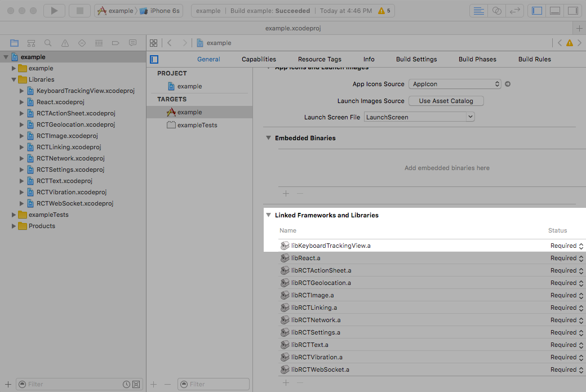Focus the targets Filter field
The height and width of the screenshot is (392, 586).
point(214,384)
